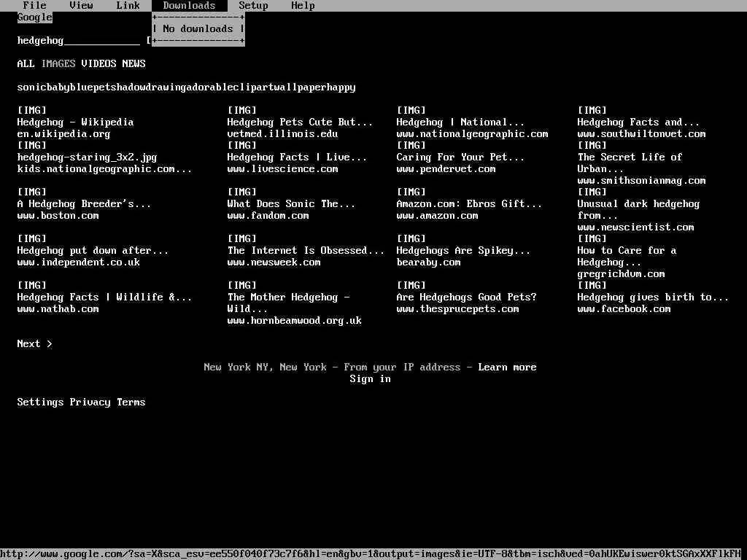Switch to the NEWS results tab

tap(134, 64)
